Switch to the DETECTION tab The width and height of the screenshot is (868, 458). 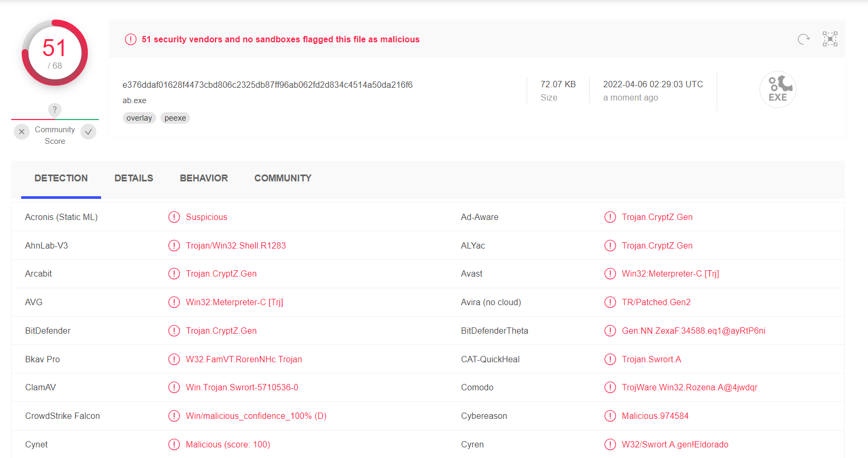(x=61, y=179)
